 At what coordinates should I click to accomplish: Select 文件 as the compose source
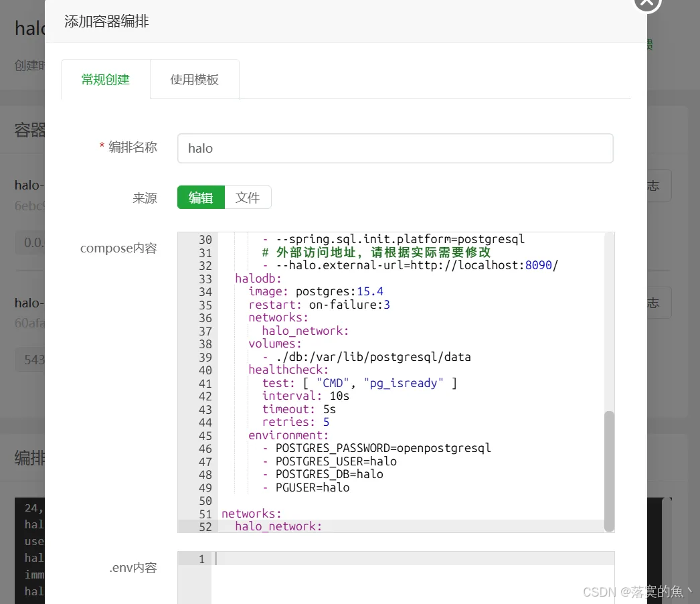(x=248, y=198)
